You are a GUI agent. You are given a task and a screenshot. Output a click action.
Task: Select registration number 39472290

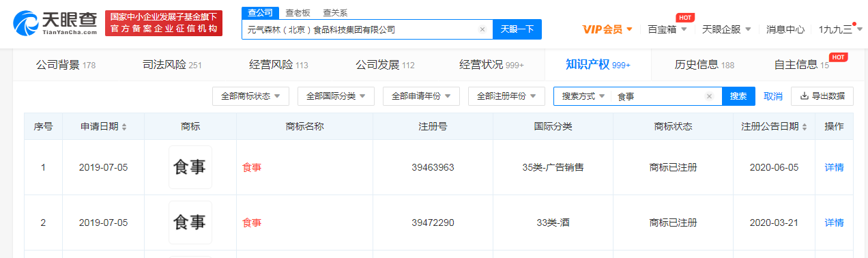point(433,223)
